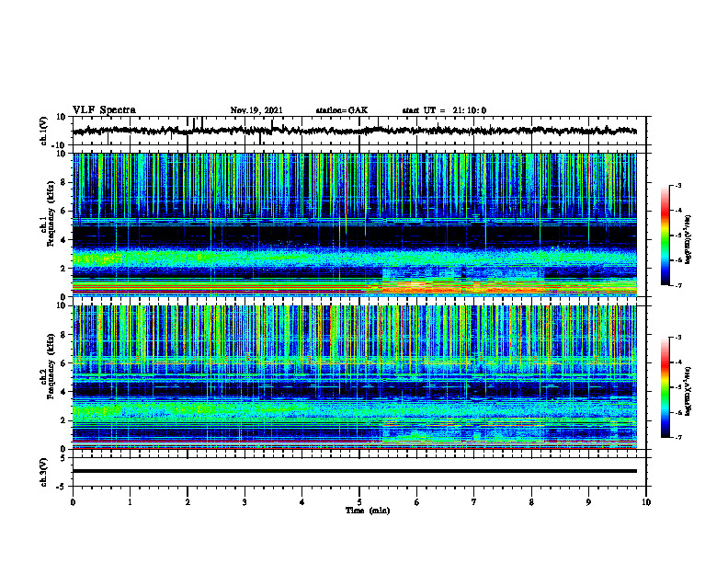Click time axis tick label '3'
The height and width of the screenshot is (563, 728).
[245, 502]
